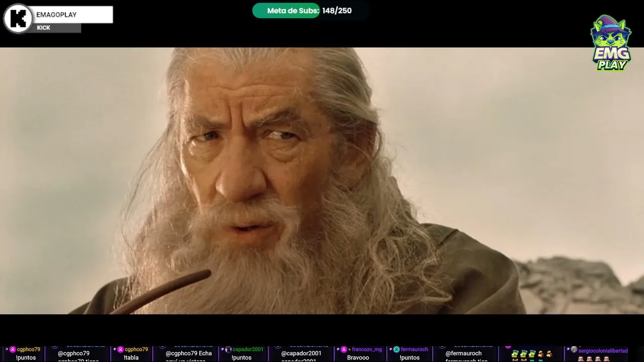Screen dimensions: 644x362
Task: Click francozv_mg's pink chat avatar
Action: tap(344, 349)
